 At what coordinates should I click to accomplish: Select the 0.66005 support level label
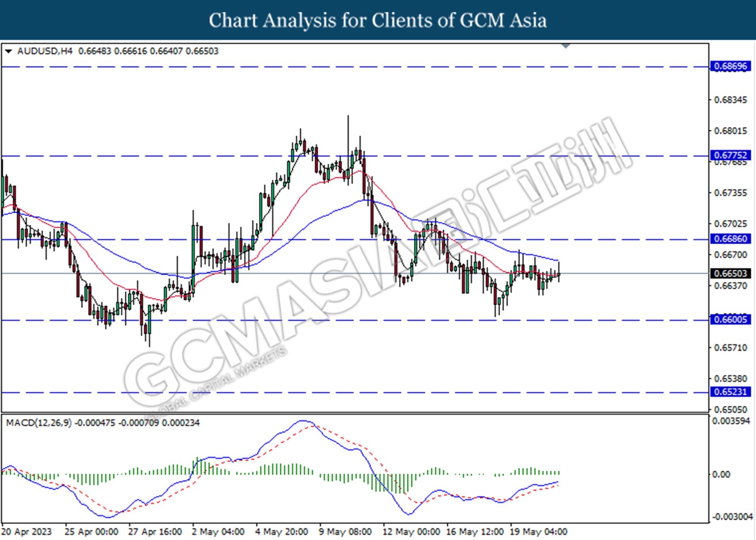pos(731,320)
